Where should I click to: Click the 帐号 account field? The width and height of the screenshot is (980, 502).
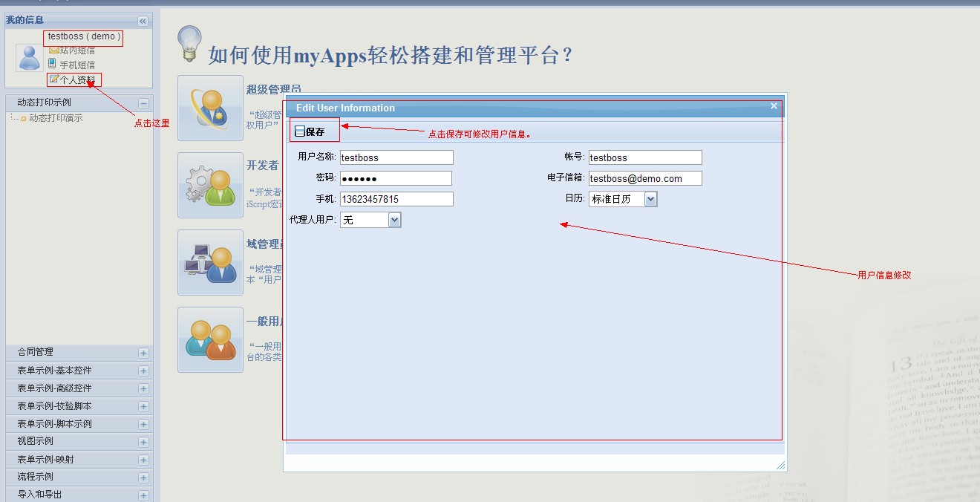(x=645, y=157)
